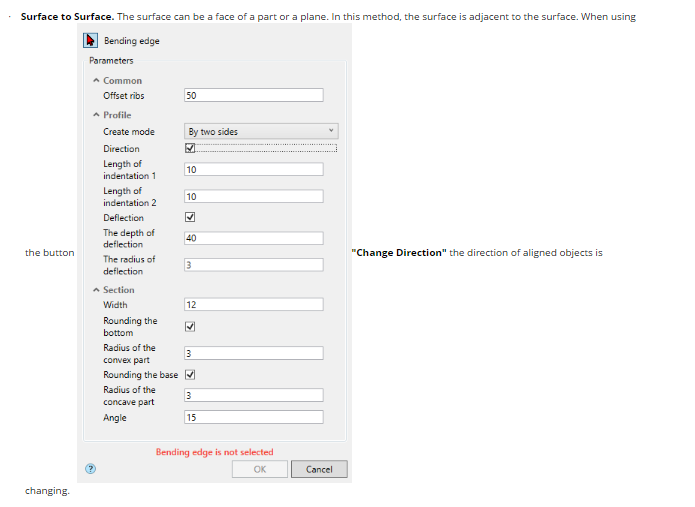Click the blue help question mark icon

(x=90, y=468)
